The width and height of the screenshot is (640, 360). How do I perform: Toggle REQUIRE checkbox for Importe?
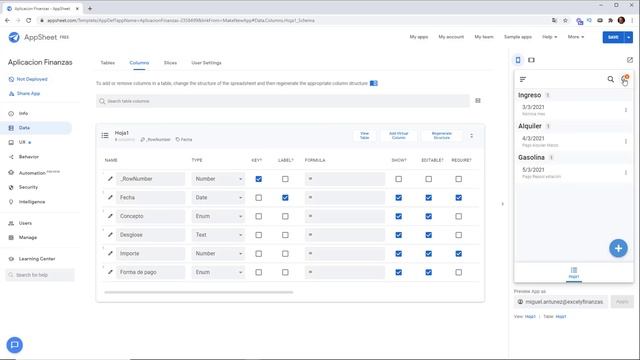click(459, 253)
